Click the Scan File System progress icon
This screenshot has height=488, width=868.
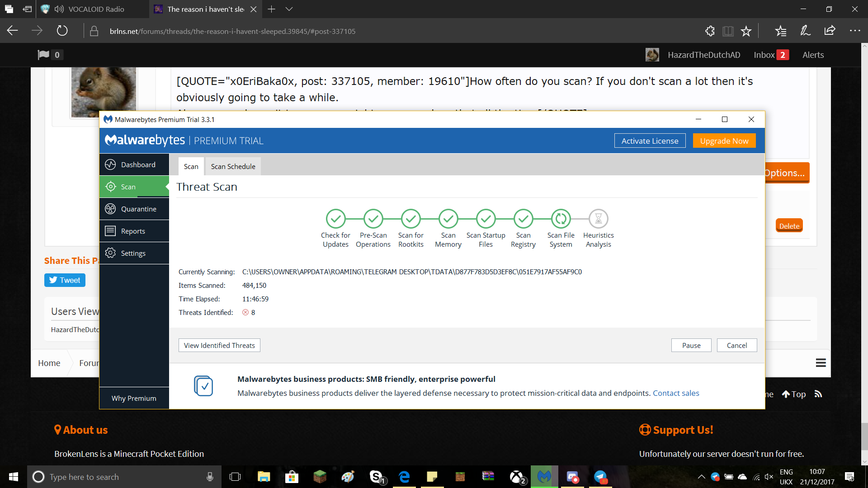[x=561, y=219]
